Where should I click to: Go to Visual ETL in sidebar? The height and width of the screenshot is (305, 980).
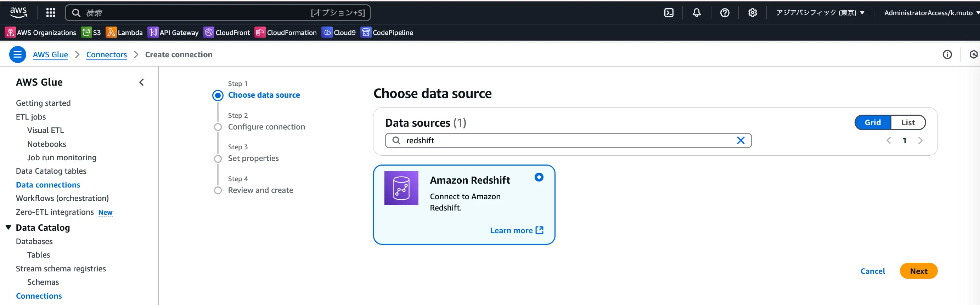click(x=46, y=130)
